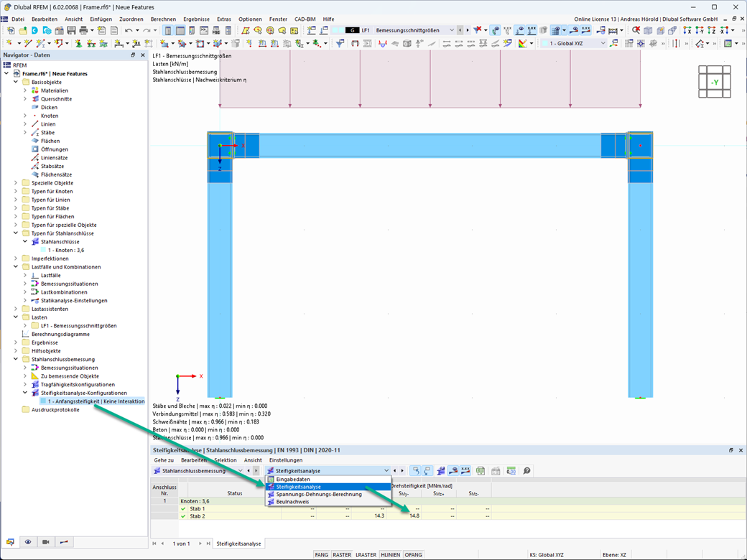Switch to the Steifigkeitsanalyse bottom tab
This screenshot has height=560, width=747.
click(238, 543)
